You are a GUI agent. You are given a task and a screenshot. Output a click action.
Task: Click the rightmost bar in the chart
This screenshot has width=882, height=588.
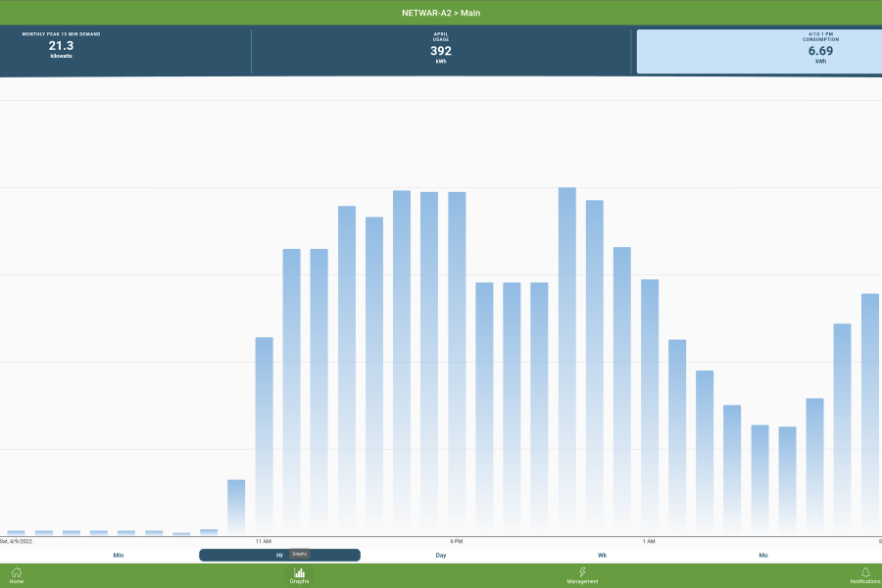[x=870, y=412]
